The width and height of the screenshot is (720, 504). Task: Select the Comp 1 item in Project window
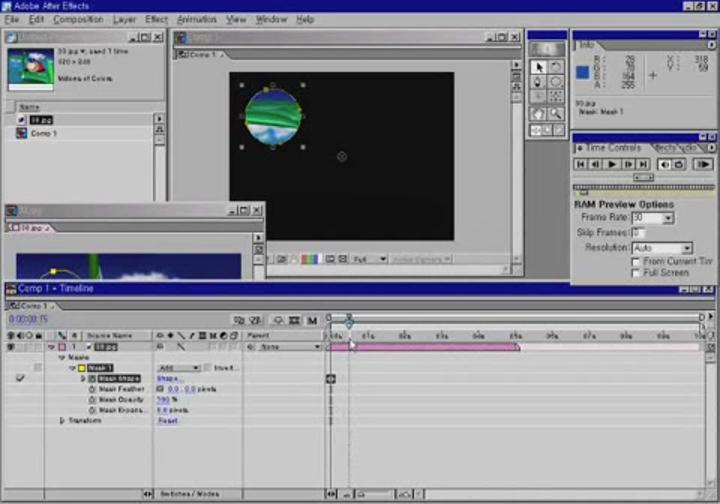[x=44, y=134]
